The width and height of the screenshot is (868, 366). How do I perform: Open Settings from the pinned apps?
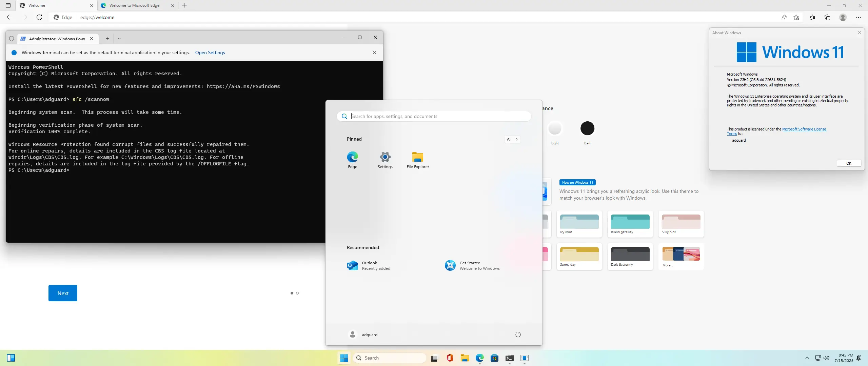click(x=384, y=160)
